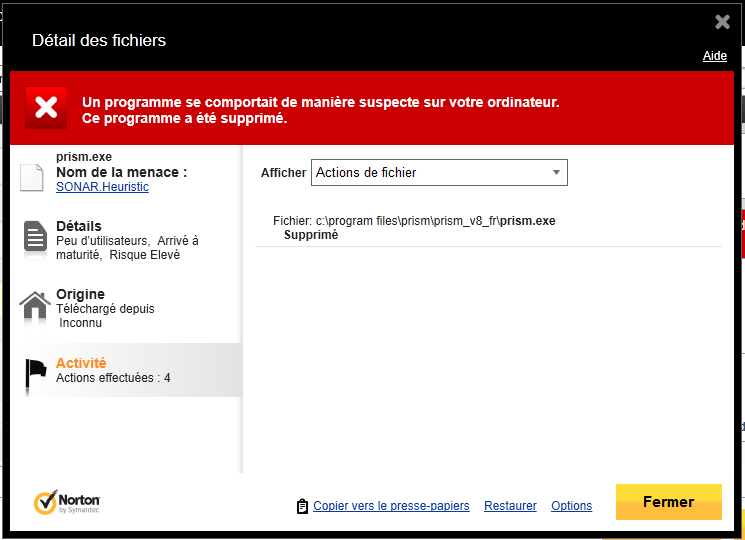Switch to the Origine section

125,308
